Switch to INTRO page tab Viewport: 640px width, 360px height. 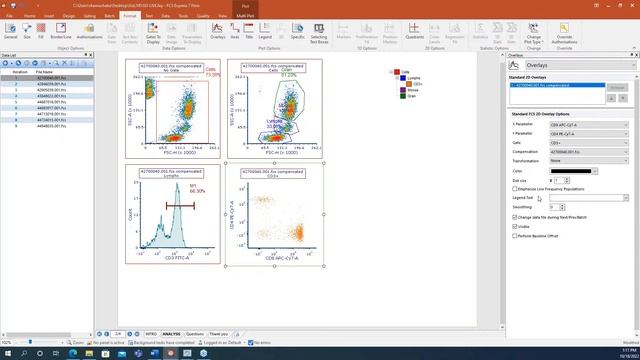(151, 334)
